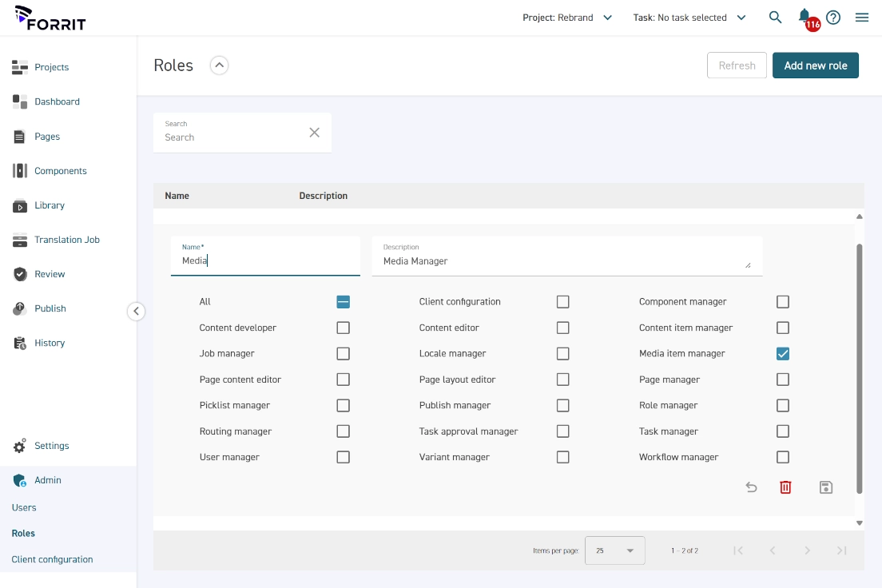Collapse the Roles section header chevron
Image resolution: width=882 pixels, height=588 pixels.
[x=218, y=65]
